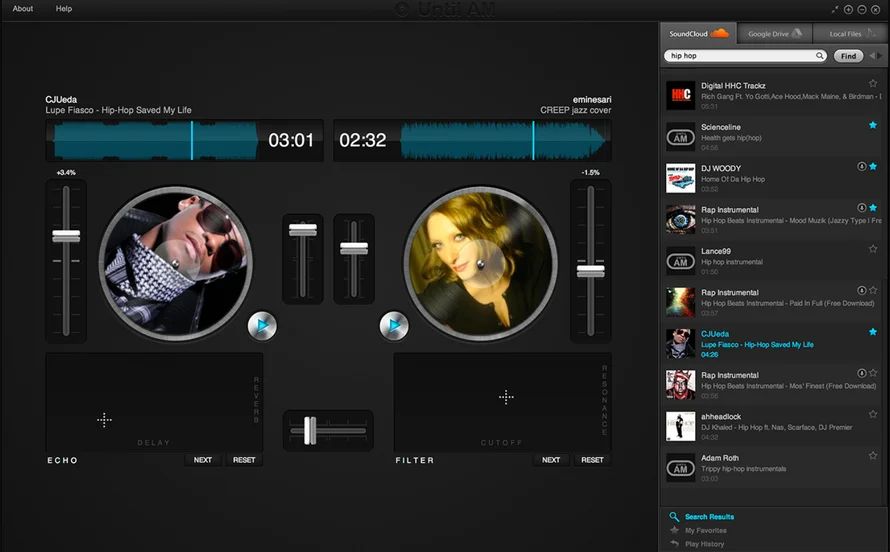Click RESET under the ECHO effect pad

click(x=244, y=460)
